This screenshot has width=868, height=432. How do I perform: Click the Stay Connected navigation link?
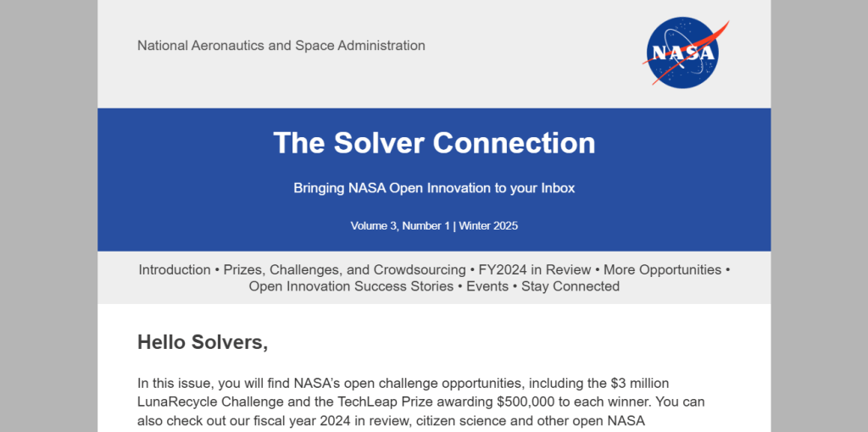[x=570, y=286]
